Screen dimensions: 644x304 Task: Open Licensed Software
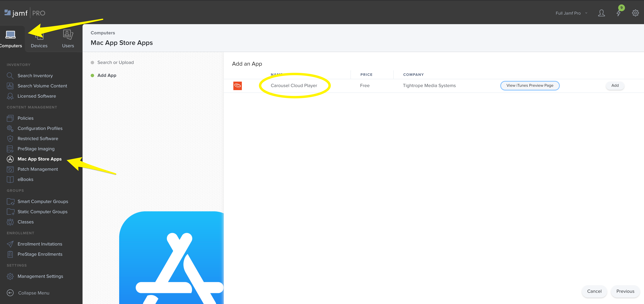click(37, 96)
